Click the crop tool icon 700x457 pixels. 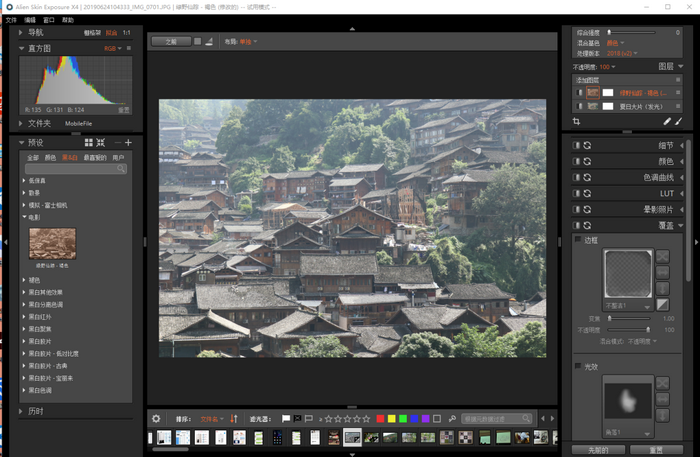coord(577,121)
